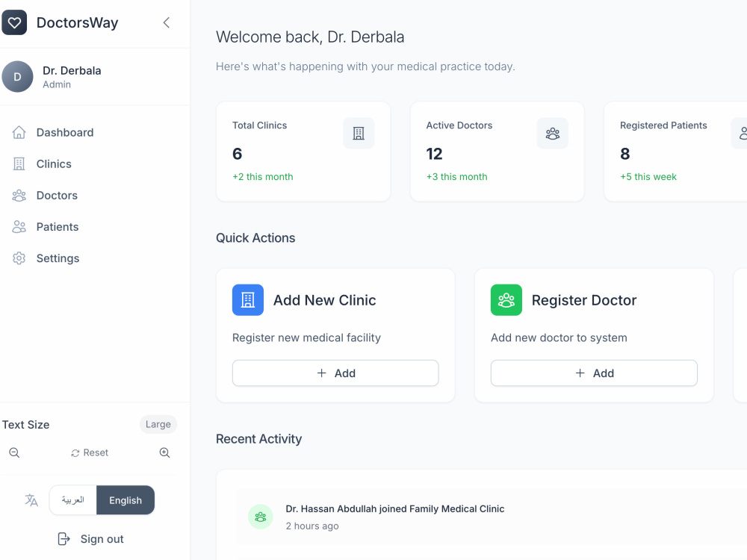
Task: Click the '+3 this month' text
Action: click(457, 177)
